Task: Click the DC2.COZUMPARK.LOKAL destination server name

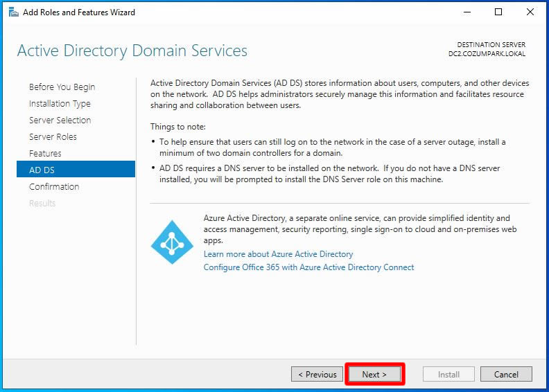Action: 487,54
